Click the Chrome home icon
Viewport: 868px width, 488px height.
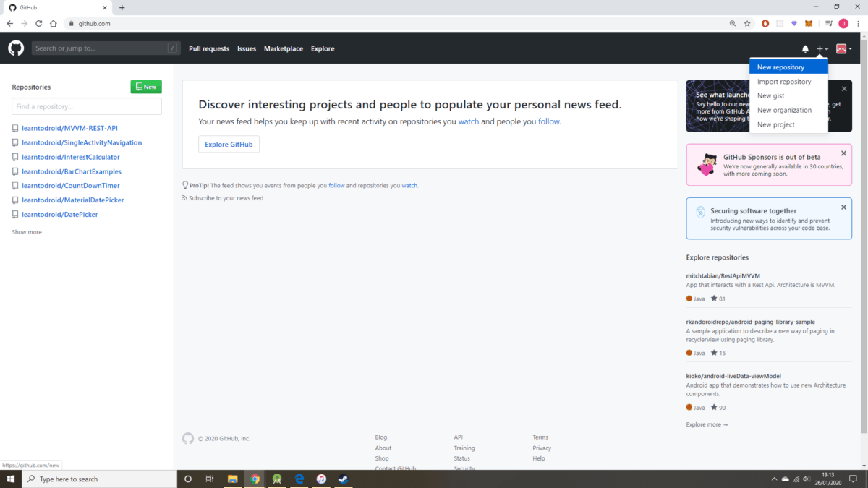point(53,23)
